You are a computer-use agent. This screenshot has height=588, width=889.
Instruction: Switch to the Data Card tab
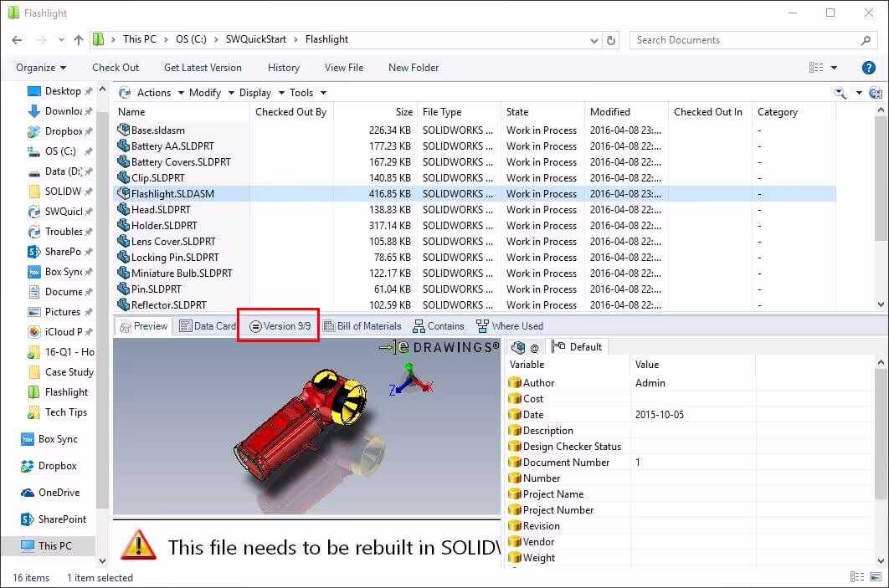click(x=207, y=326)
